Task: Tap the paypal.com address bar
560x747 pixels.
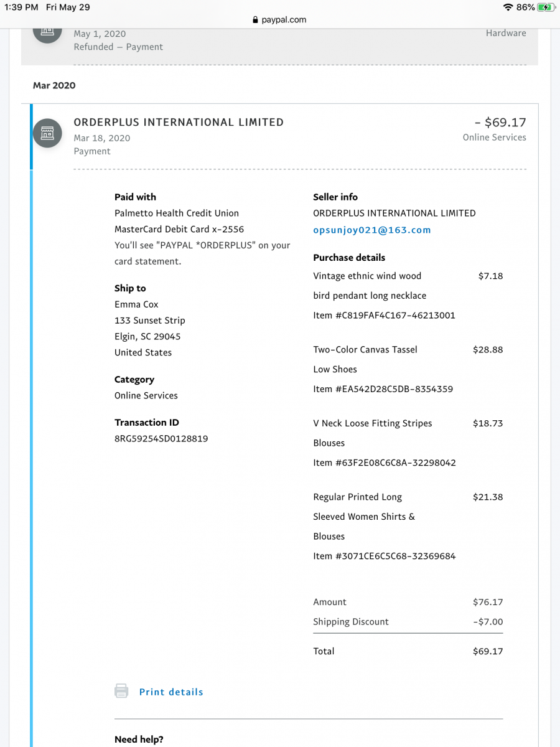Action: pos(280,20)
